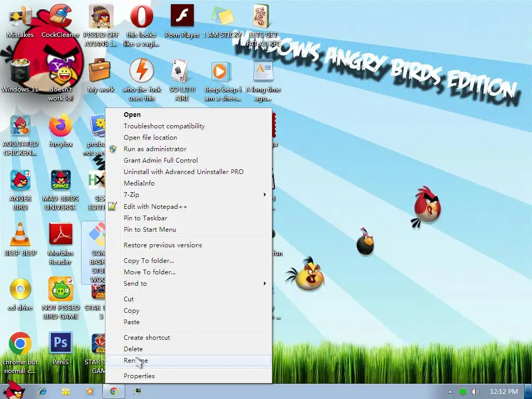Choose Pin to Start Menu
The height and width of the screenshot is (399, 532).
point(189,229)
